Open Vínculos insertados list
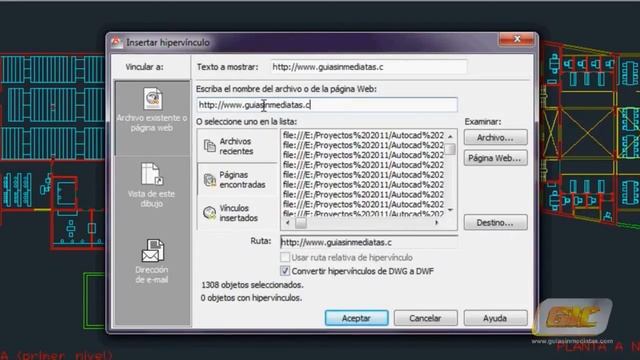The height and width of the screenshot is (360, 640). click(x=238, y=213)
